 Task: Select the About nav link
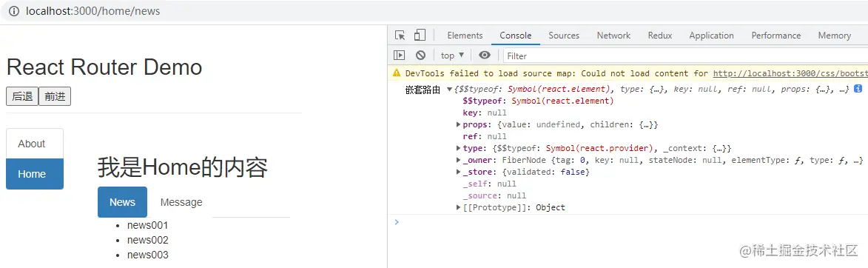pyautogui.click(x=35, y=144)
